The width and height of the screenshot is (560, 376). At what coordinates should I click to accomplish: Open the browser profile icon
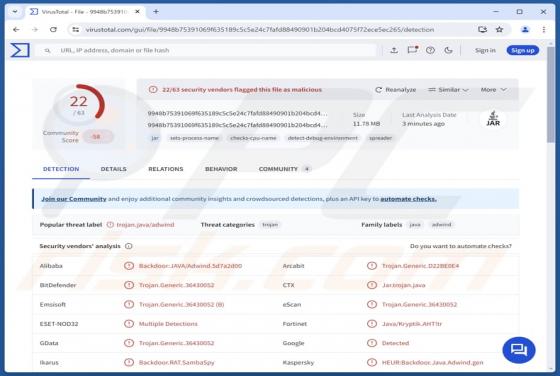click(525, 30)
